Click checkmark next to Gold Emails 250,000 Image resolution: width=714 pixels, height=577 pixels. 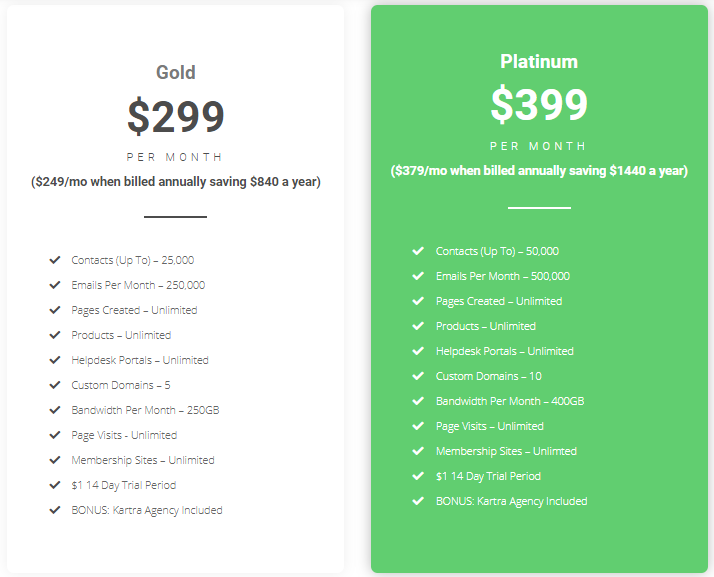pyautogui.click(x=55, y=285)
